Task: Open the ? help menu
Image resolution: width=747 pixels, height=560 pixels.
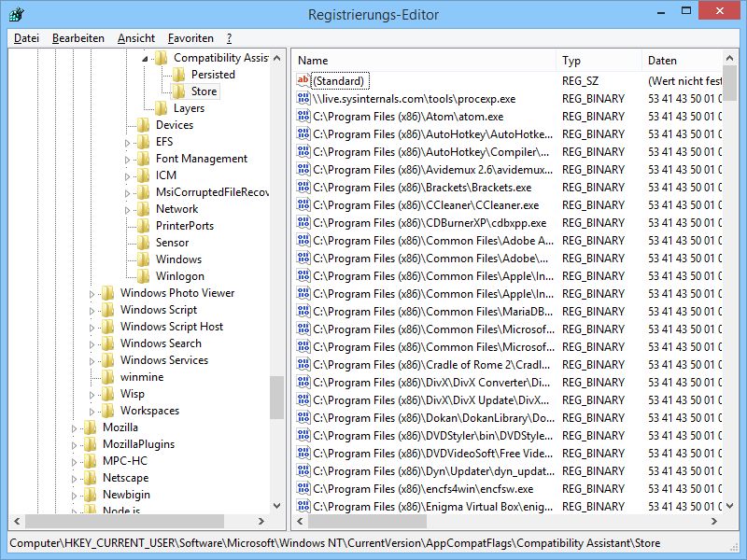Action: pos(229,38)
